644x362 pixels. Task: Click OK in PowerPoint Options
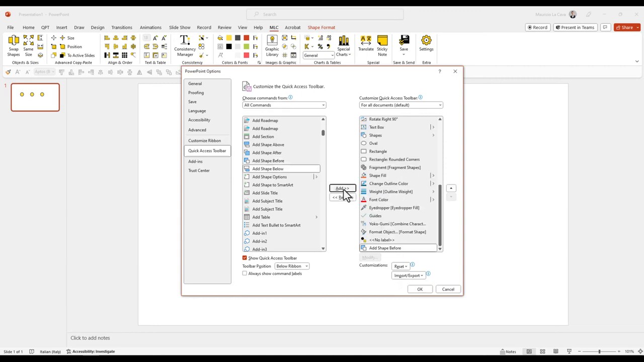pyautogui.click(x=420, y=289)
